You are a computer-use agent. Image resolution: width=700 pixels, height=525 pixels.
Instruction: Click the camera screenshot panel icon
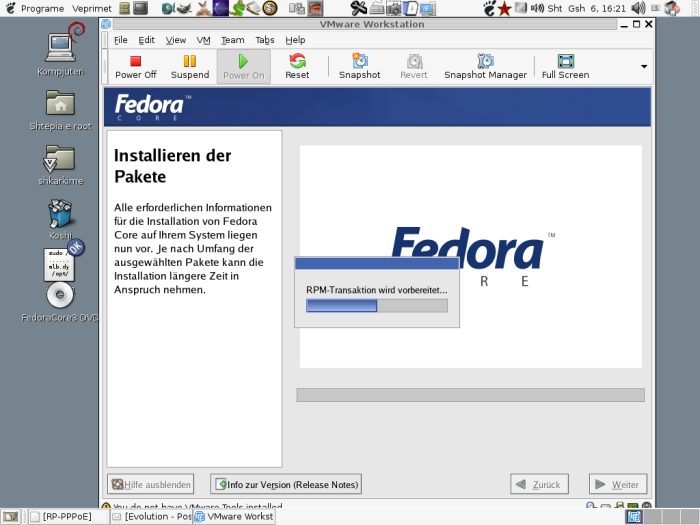click(394, 8)
